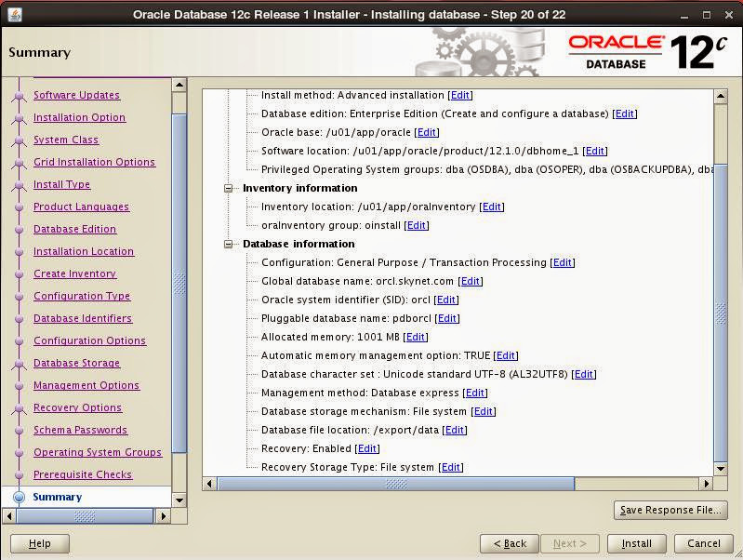Viewport: 743px width, 560px height.
Task: Edit the Allocated memory value
Action: (x=415, y=337)
